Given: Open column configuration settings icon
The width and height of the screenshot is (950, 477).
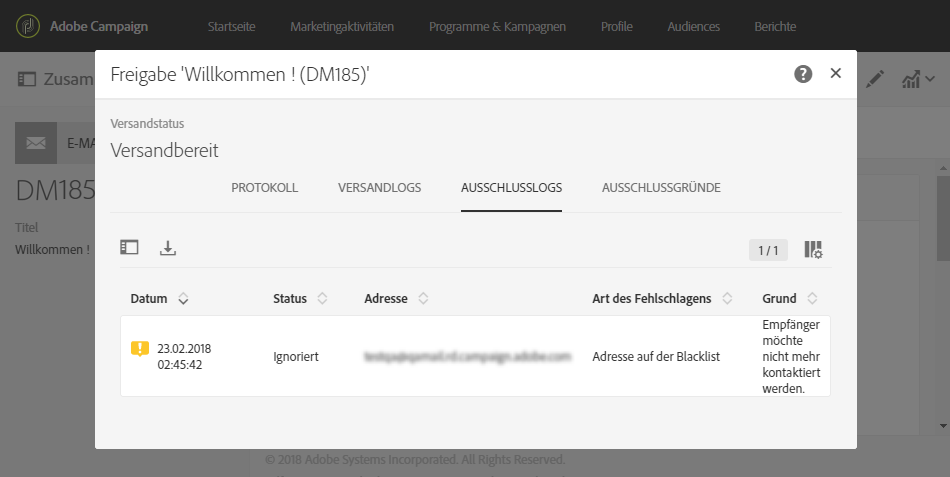Looking at the screenshot, I should pyautogui.click(x=813, y=250).
